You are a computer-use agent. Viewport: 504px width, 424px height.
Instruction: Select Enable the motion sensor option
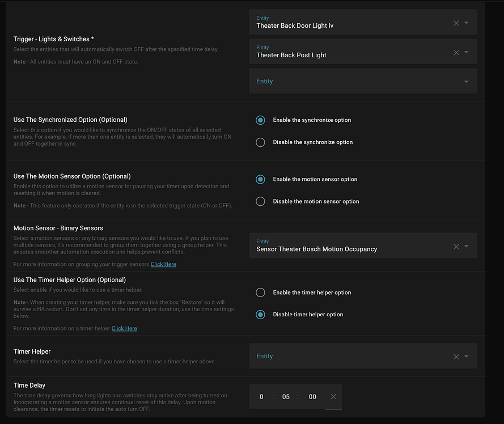[x=260, y=179]
